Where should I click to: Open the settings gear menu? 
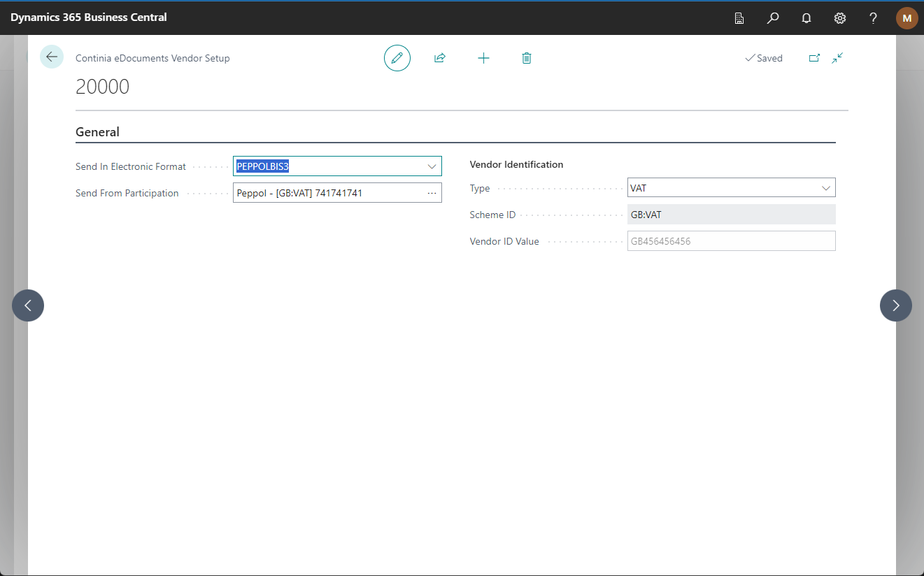click(x=840, y=18)
